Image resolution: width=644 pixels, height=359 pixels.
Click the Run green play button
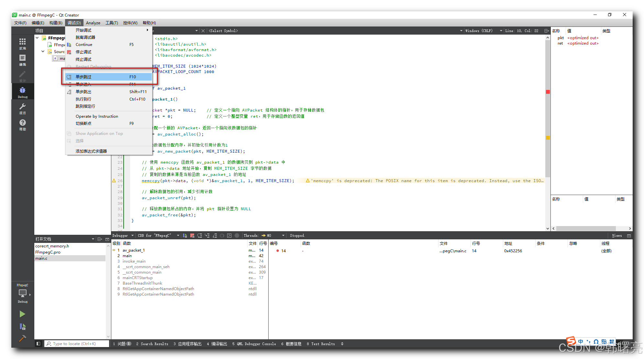pyautogui.click(x=22, y=314)
